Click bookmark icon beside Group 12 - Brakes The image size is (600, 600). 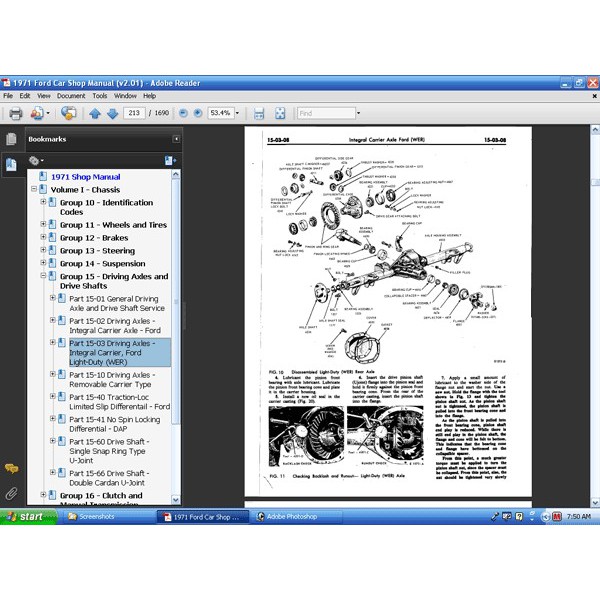tap(52, 237)
